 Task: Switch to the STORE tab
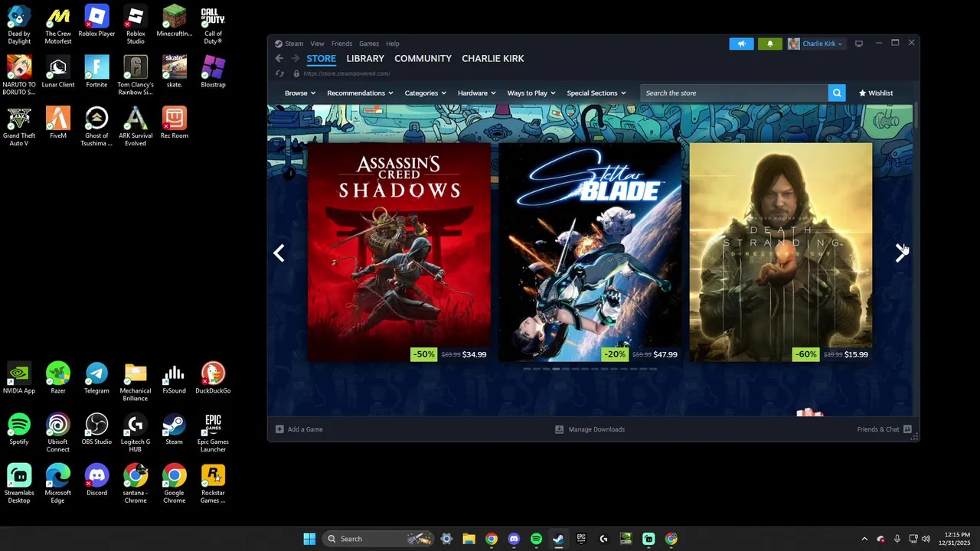(x=322, y=58)
